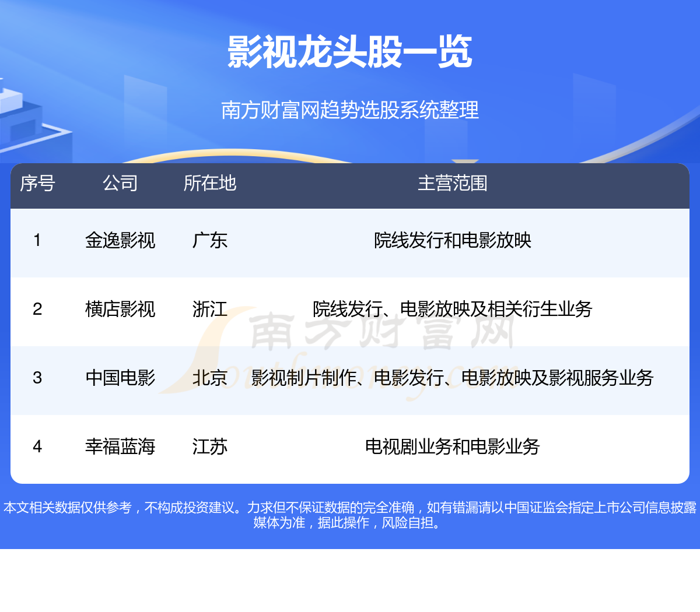700x612 pixels.
Task: Click location 浙江
Action: (x=209, y=309)
